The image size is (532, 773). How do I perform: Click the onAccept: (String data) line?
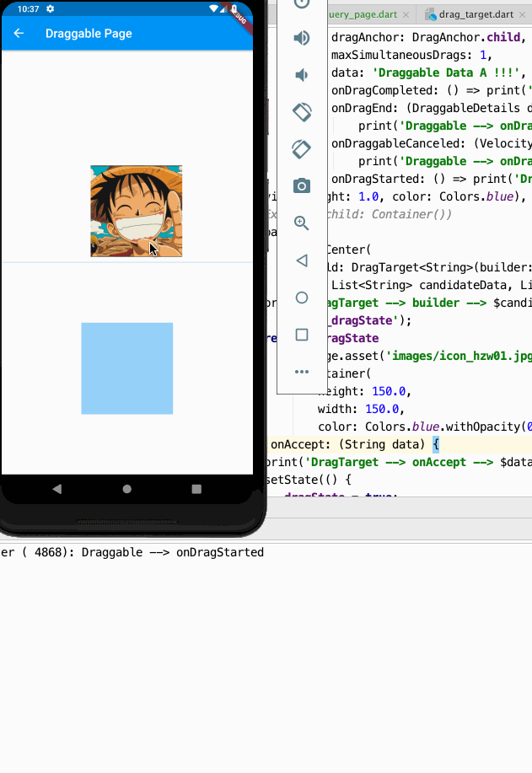tap(354, 445)
